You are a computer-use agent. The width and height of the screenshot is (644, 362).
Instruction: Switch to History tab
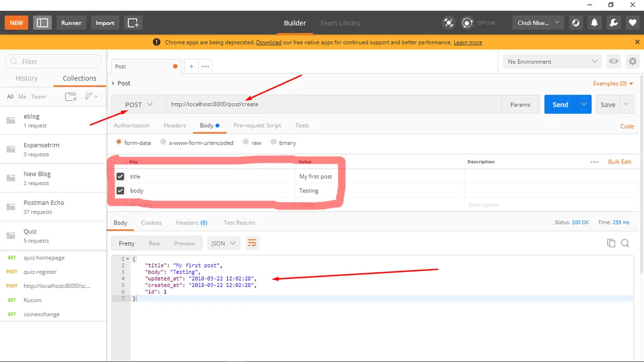pyautogui.click(x=27, y=78)
